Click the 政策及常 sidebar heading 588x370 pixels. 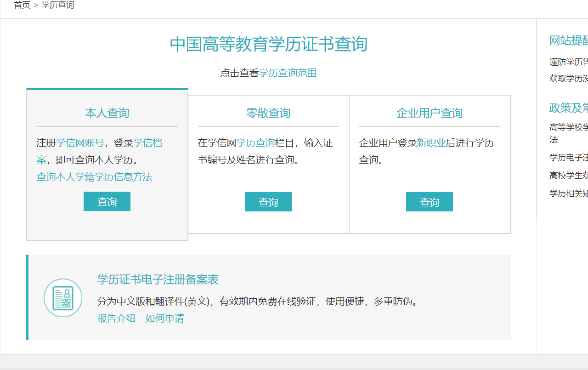tap(569, 108)
